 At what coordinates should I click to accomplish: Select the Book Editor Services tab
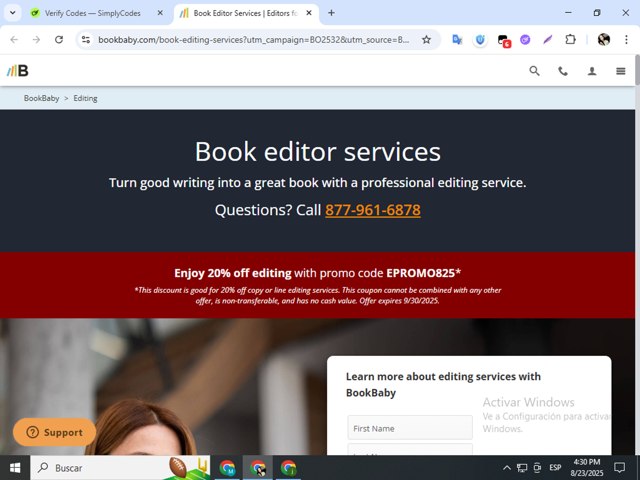pos(246,13)
